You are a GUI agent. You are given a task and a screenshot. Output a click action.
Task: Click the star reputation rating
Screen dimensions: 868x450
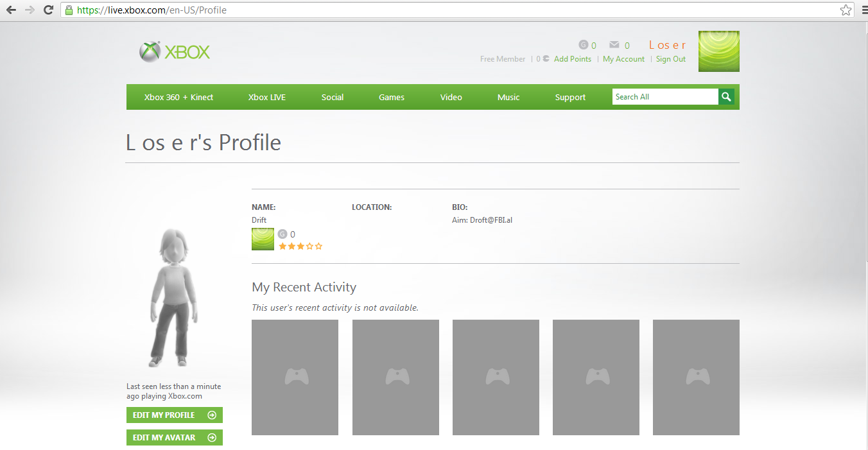coord(300,246)
